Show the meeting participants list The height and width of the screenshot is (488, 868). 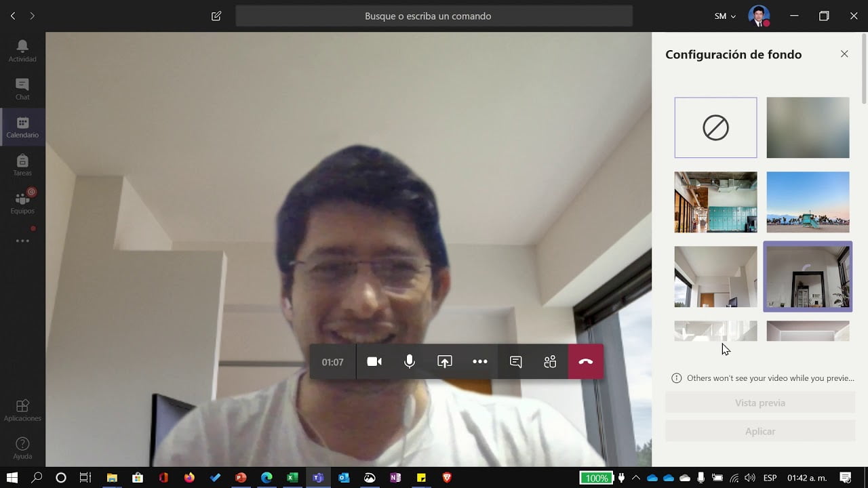point(550,361)
